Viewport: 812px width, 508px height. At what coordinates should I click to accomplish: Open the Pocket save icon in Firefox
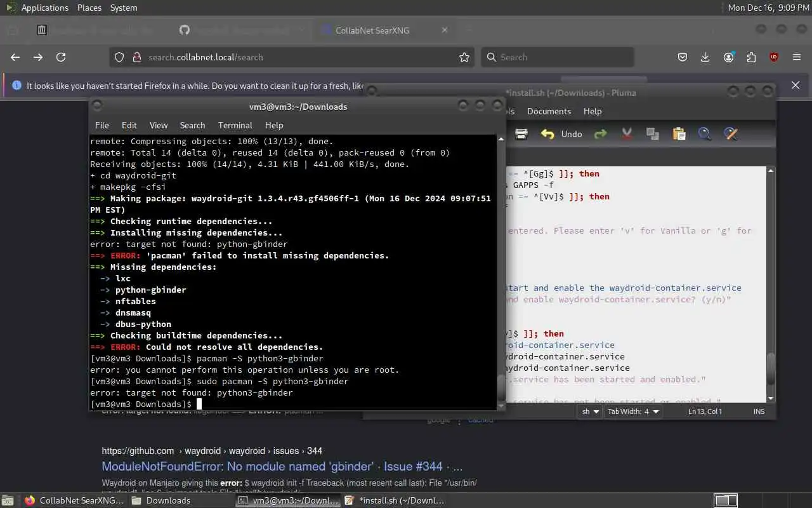pos(683,57)
